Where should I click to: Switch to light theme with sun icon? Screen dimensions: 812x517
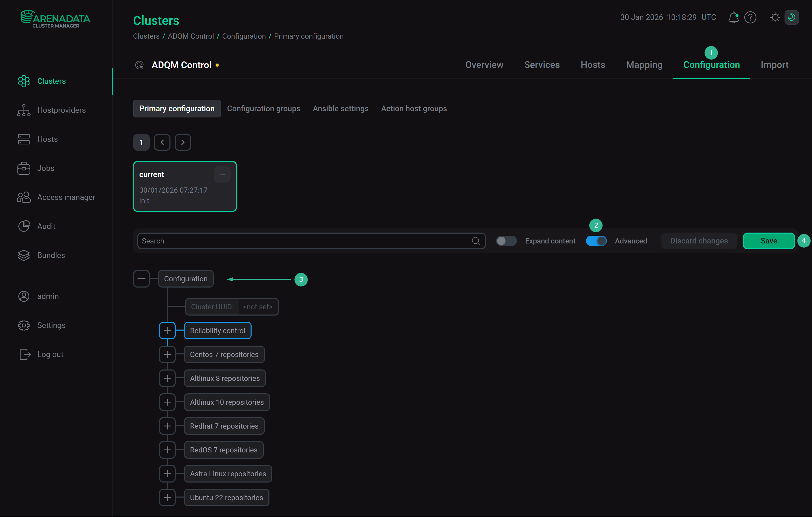click(x=775, y=17)
